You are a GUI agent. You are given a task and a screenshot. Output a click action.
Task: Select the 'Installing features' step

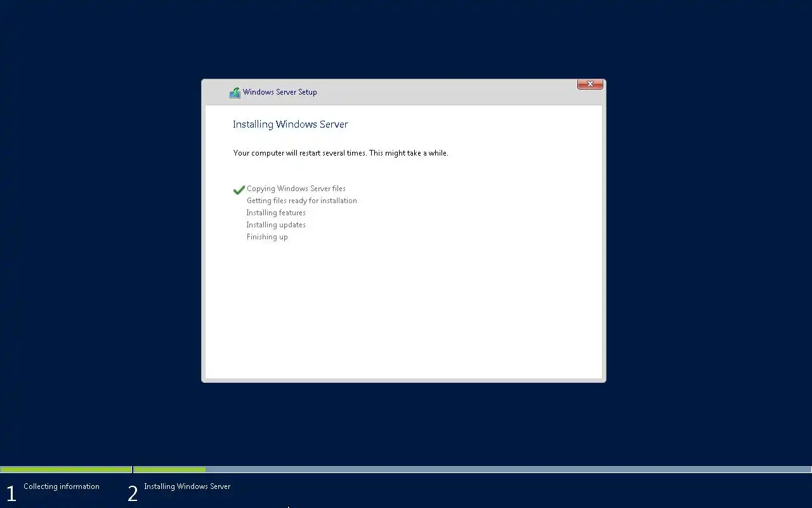276,213
